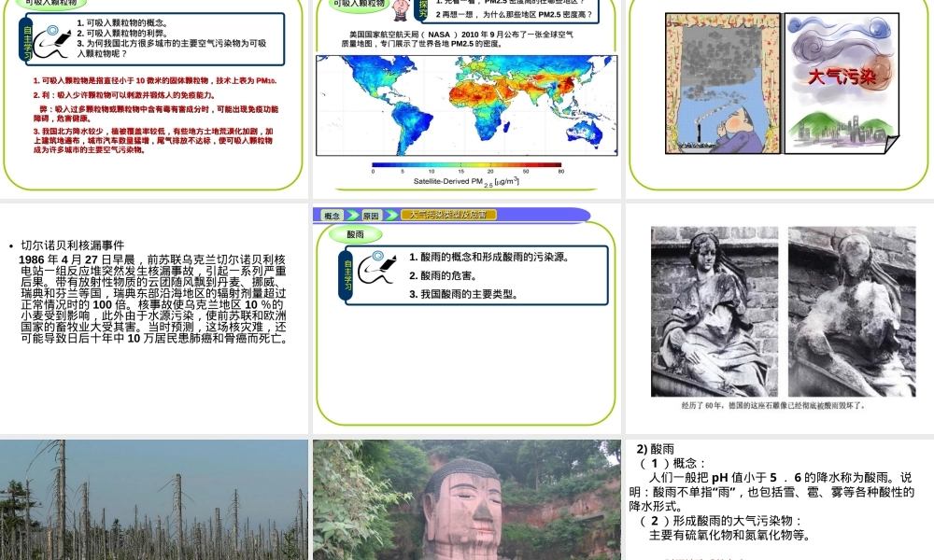Click the NASA 2010 年 9 月 caption text
This screenshot has height=560, width=934.
458,38
